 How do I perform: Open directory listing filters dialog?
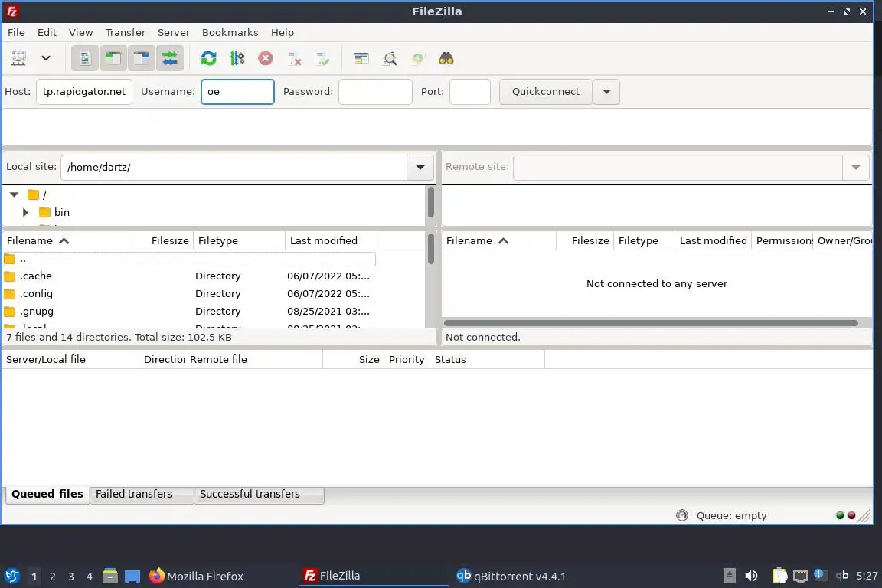tap(361, 58)
